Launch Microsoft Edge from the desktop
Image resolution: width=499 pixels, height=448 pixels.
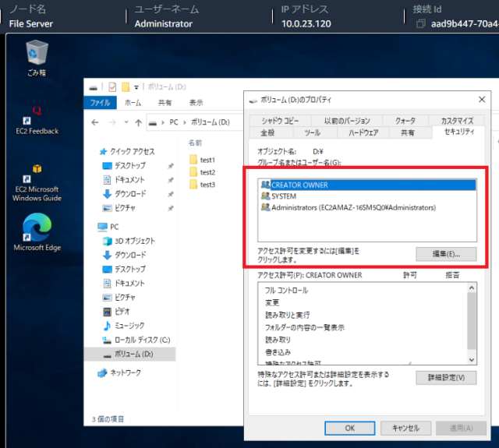(x=37, y=232)
